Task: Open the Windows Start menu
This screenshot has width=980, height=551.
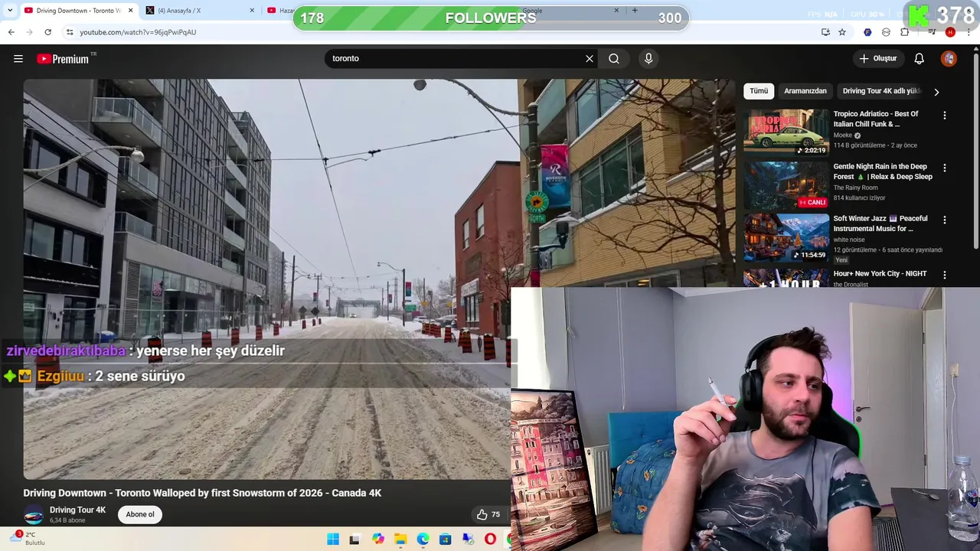Action: (x=333, y=540)
